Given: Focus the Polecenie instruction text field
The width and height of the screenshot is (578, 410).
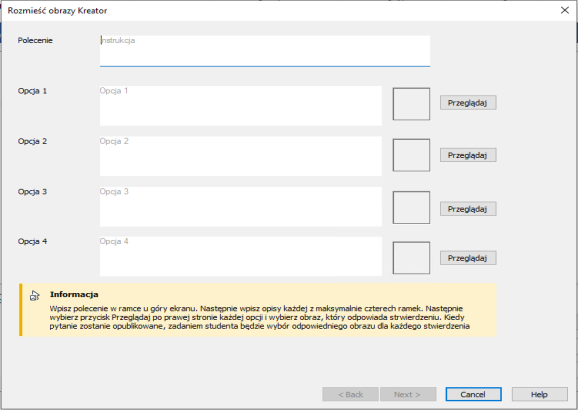Looking at the screenshot, I should pyautogui.click(x=265, y=51).
